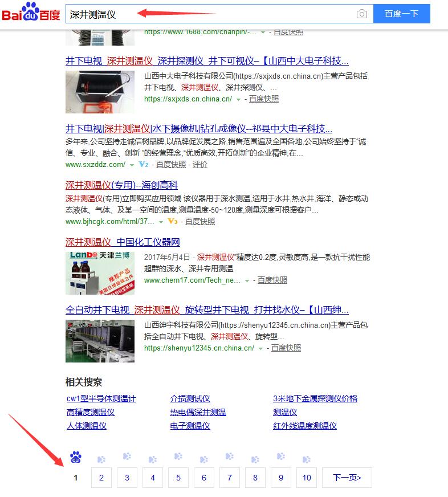Click the V3 credibility badge icon
Viewport: 448px width, 497px height.
pos(173,222)
